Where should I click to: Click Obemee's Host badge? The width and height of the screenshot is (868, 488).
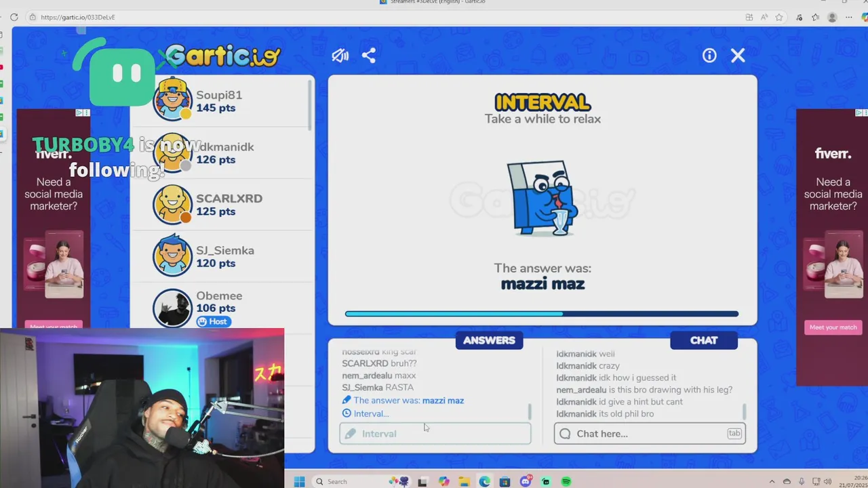pos(213,322)
